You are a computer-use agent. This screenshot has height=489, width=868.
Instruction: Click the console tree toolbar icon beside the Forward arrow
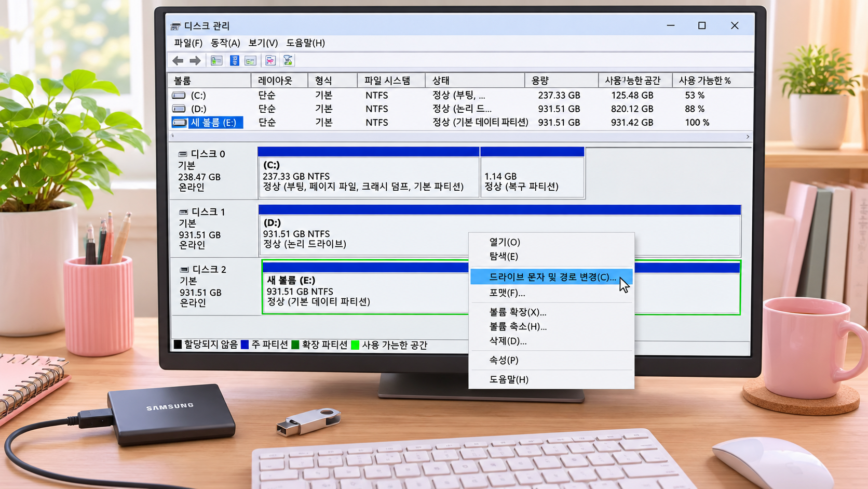pyautogui.click(x=216, y=61)
